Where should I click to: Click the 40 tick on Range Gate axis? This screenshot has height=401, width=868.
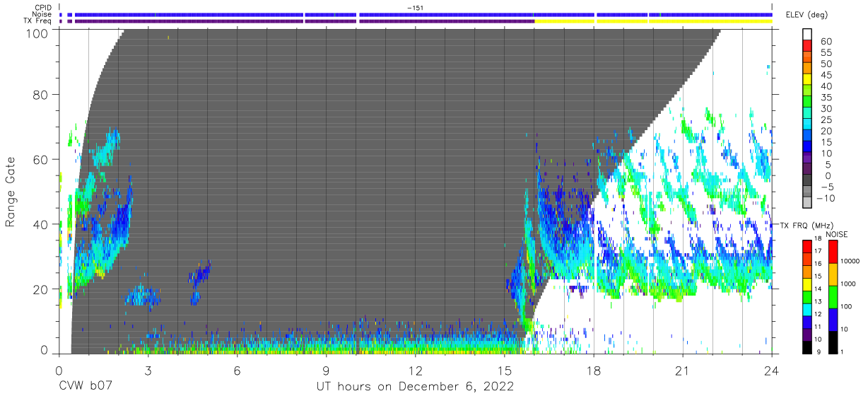40,224
